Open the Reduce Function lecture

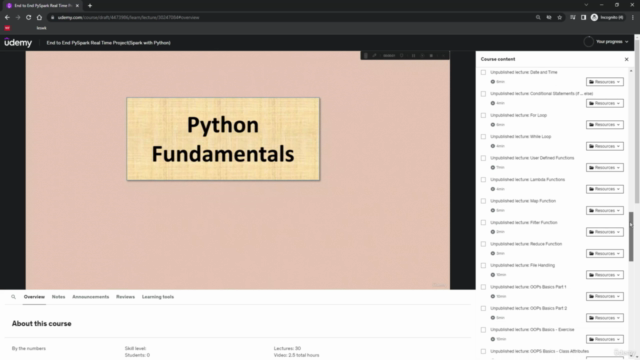coord(526,244)
